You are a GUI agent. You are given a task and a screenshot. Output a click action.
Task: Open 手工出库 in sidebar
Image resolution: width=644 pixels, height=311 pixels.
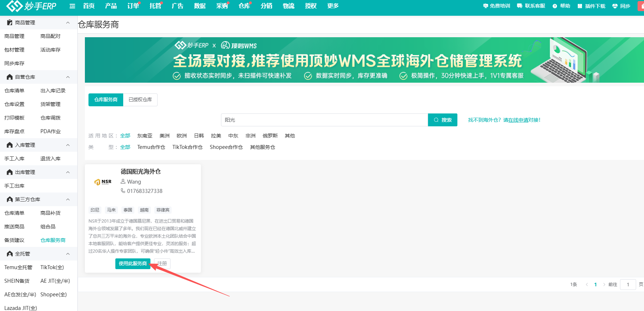(14, 186)
